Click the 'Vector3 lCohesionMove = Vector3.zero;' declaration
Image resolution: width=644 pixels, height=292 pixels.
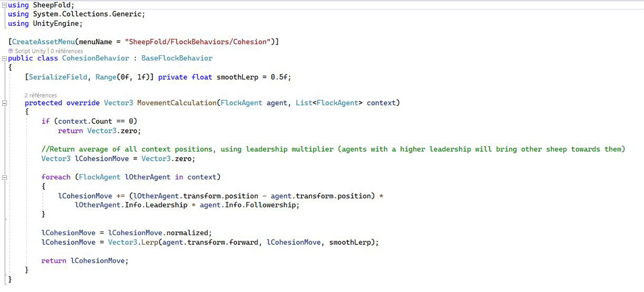118,159
